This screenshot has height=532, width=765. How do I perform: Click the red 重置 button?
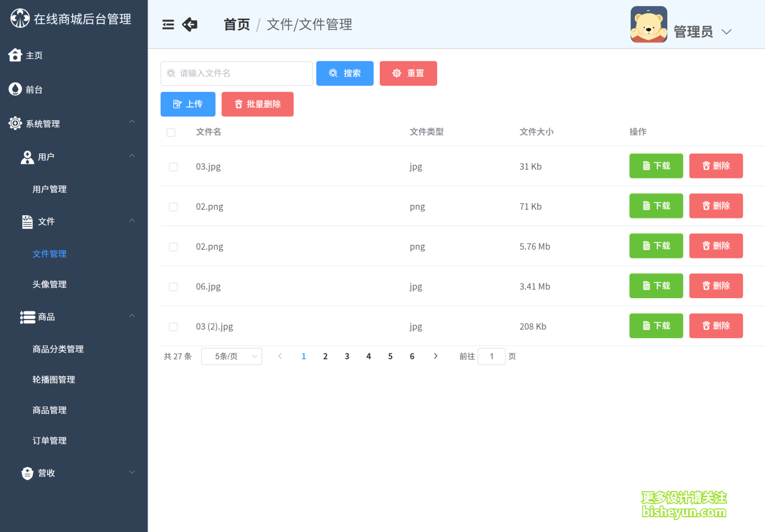click(x=408, y=73)
